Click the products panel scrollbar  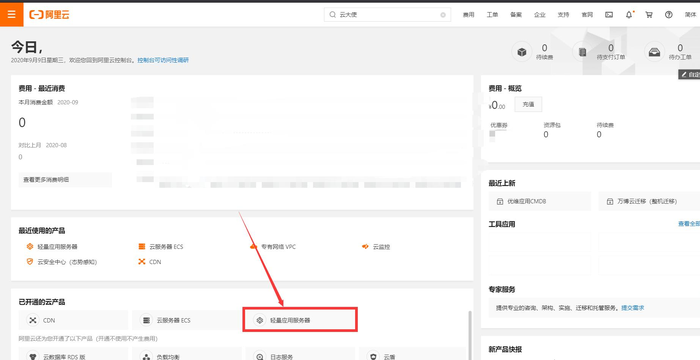(469, 335)
